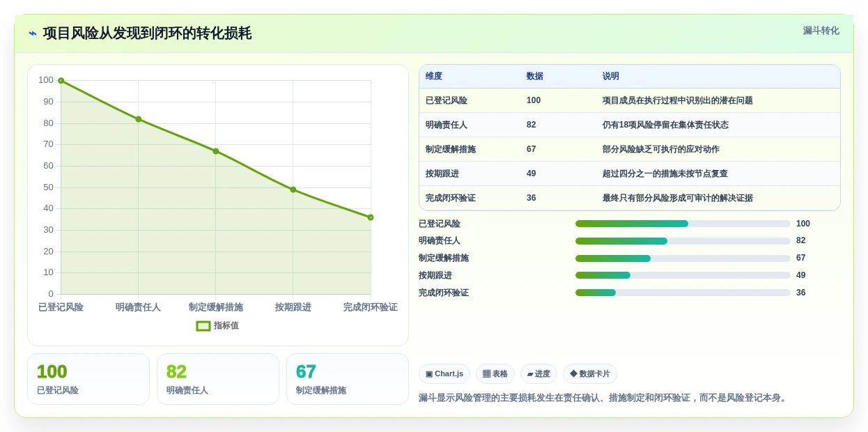This screenshot has width=868, height=432.
Task: Click the chart data point for 明确责任人
Action: point(139,119)
